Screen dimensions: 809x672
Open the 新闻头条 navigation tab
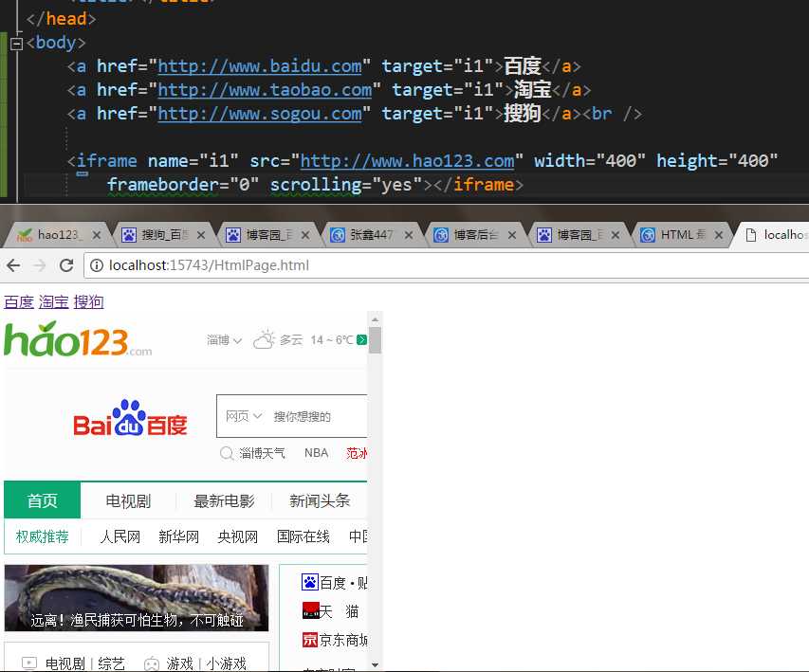coord(320,500)
